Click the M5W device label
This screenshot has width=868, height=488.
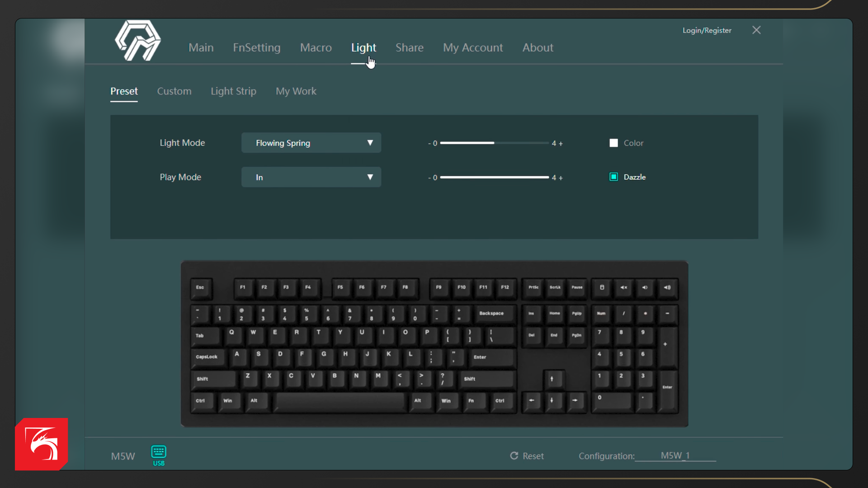coord(123,456)
